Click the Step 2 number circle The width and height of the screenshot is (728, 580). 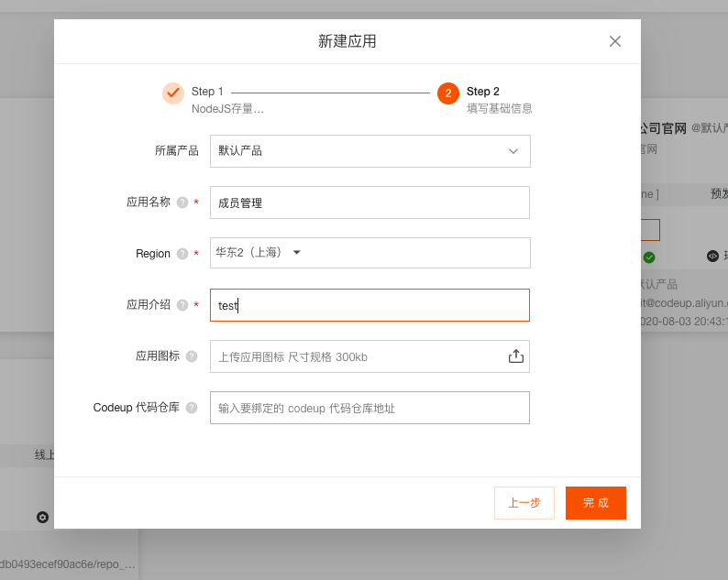click(448, 93)
